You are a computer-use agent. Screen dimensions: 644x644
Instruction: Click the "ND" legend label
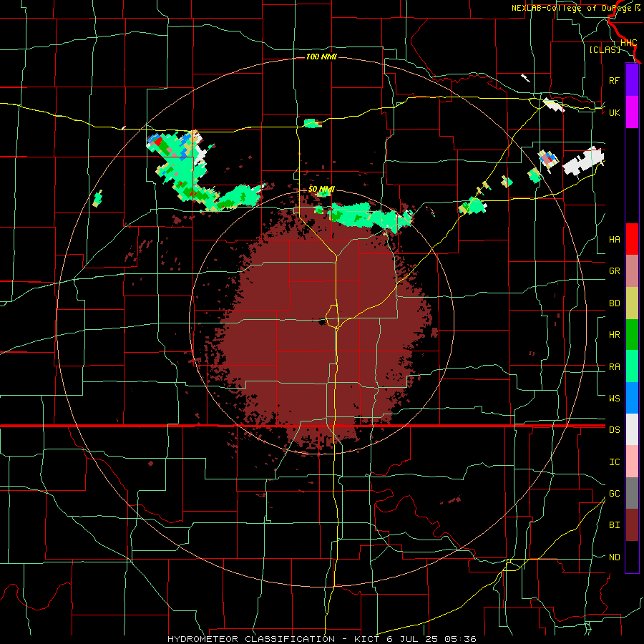click(614, 557)
